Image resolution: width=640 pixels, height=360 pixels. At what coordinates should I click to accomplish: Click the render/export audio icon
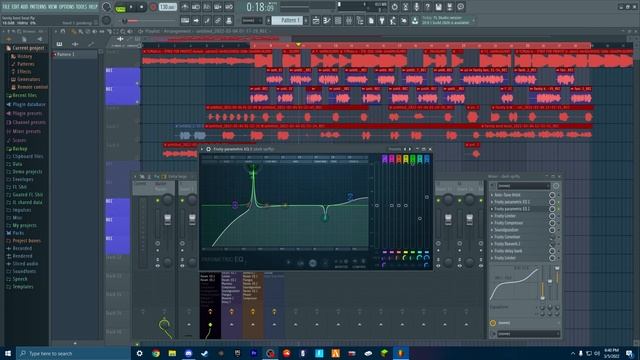[x=449, y=7]
